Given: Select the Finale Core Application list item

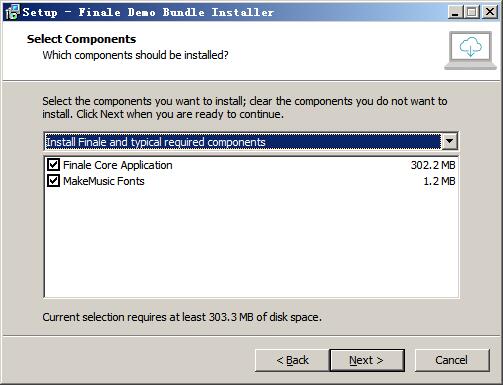Looking at the screenshot, I should [x=118, y=165].
